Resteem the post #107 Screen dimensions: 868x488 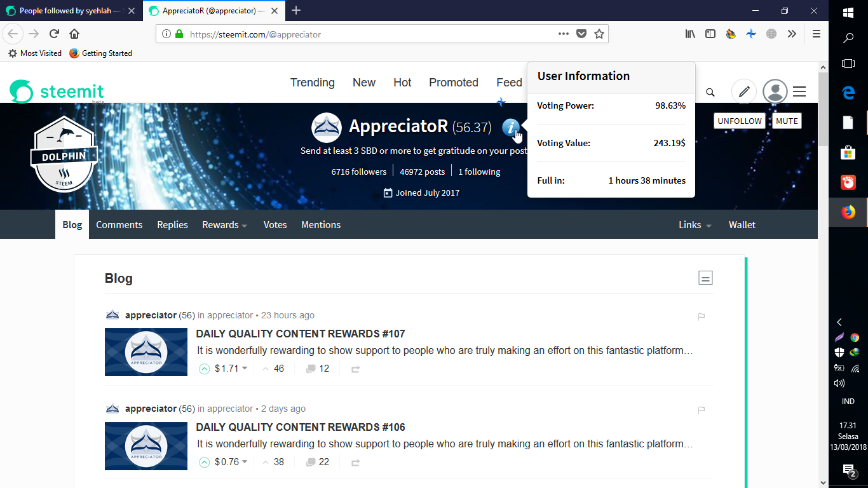click(x=356, y=369)
